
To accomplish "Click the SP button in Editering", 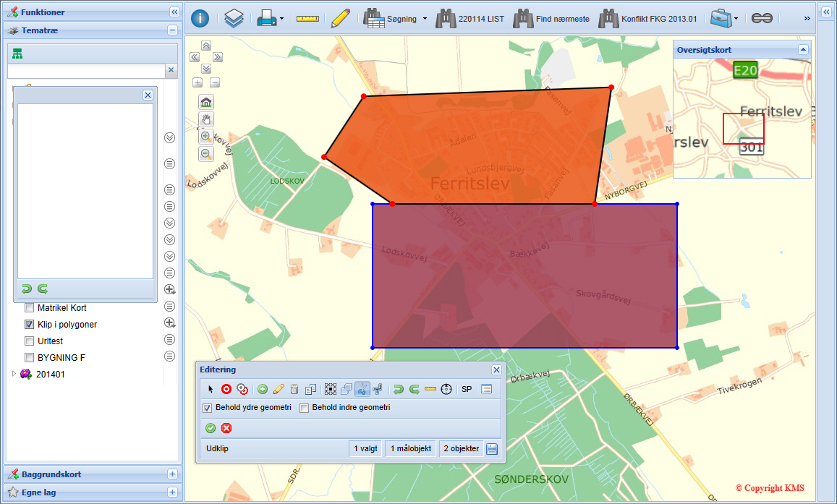I will click(x=467, y=389).
